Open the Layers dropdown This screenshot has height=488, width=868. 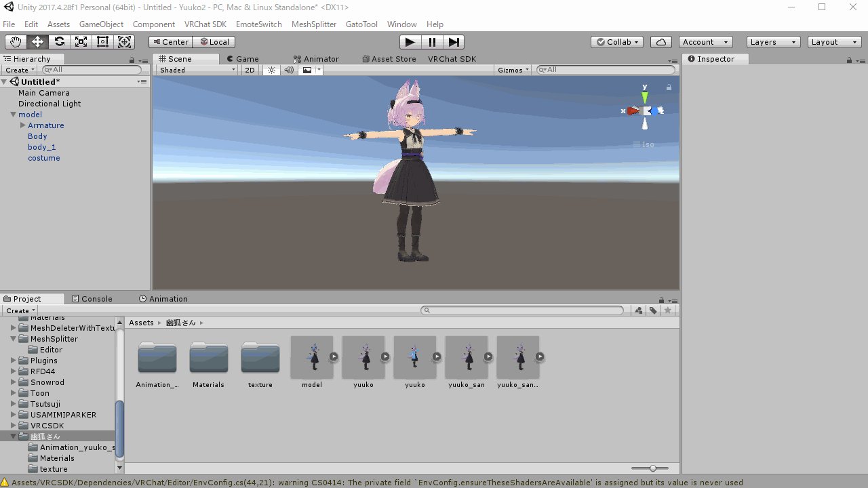(x=774, y=42)
